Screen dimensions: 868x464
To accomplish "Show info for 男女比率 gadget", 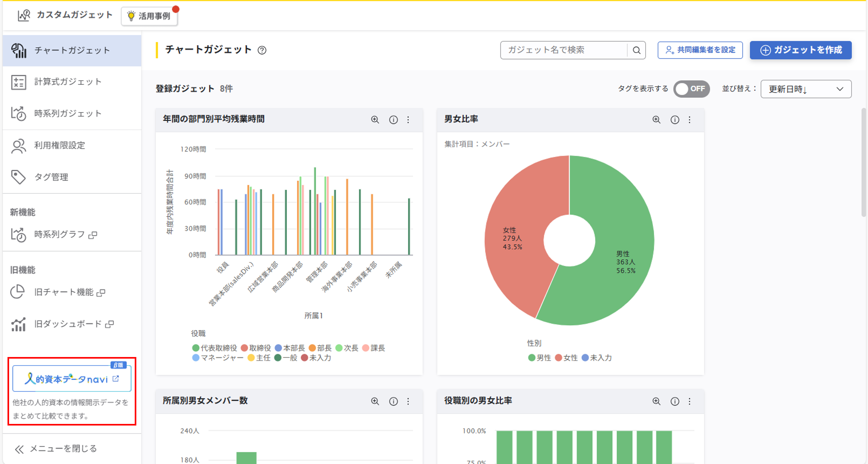I will point(675,120).
